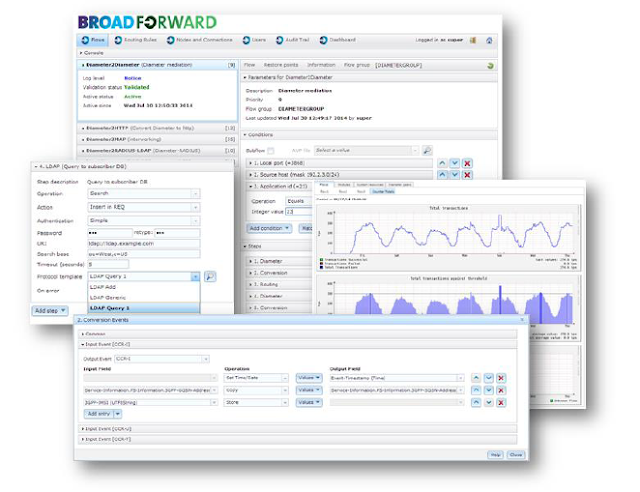The image size is (640, 492).
Task: Open the Restore points menu
Action: (281, 65)
